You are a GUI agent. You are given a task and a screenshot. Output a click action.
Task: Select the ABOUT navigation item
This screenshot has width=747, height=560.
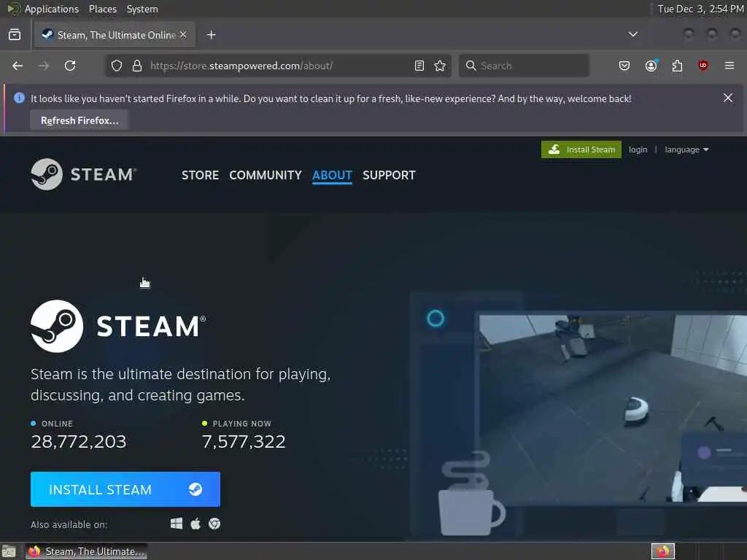332,175
